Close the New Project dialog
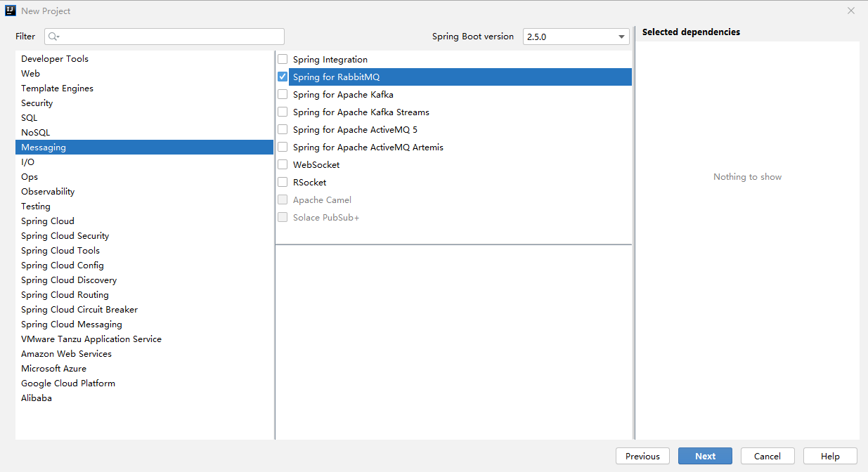 [851, 11]
